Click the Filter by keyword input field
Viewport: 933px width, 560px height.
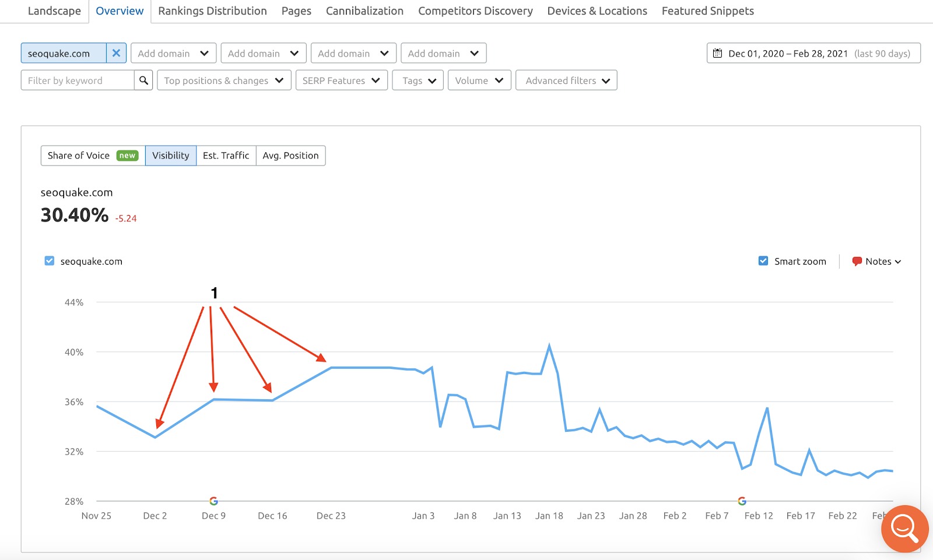(x=78, y=80)
